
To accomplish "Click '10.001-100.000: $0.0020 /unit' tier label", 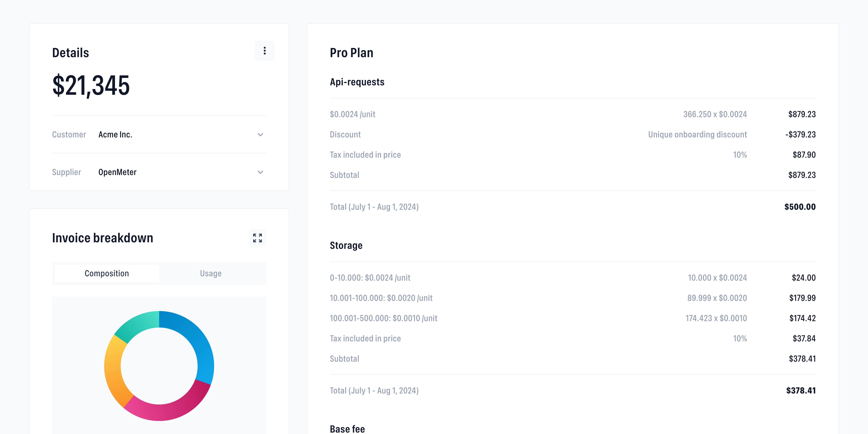I will (381, 298).
